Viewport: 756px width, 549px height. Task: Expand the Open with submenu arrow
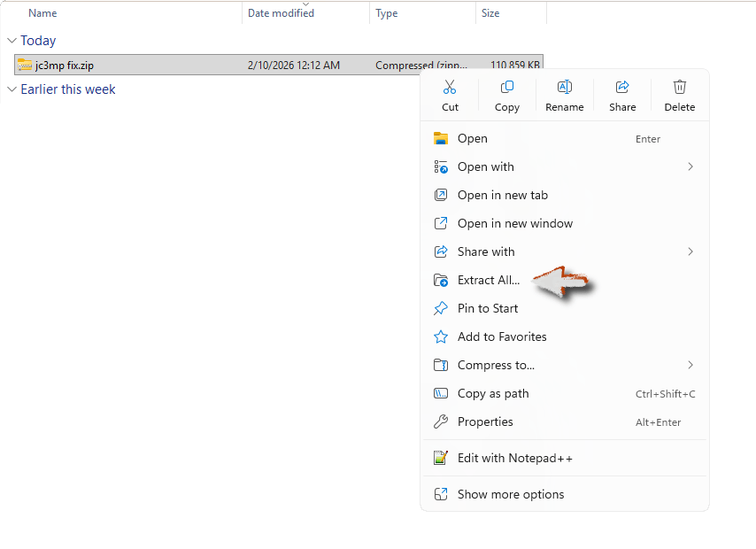690,166
